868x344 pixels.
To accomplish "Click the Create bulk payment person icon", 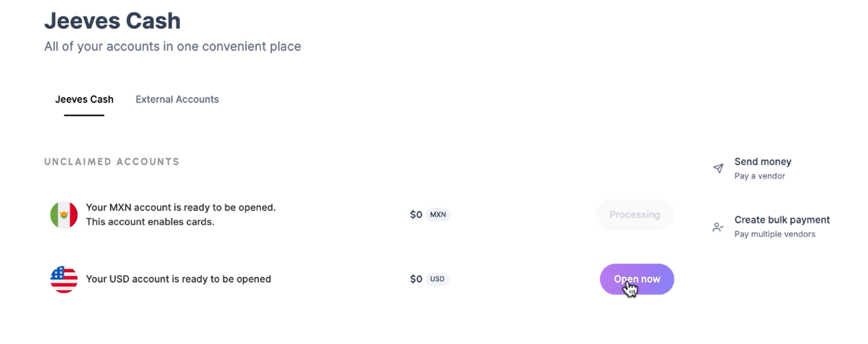I will pos(718,227).
